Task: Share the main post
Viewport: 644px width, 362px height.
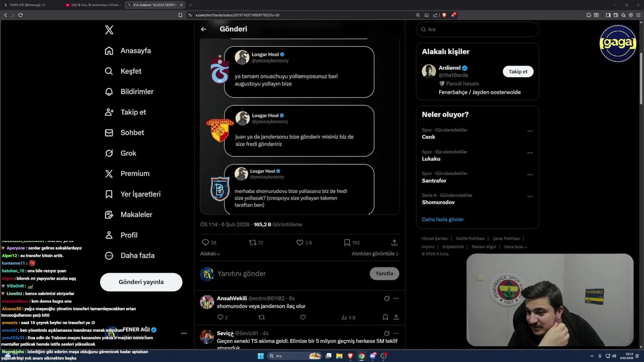Action: (394, 242)
